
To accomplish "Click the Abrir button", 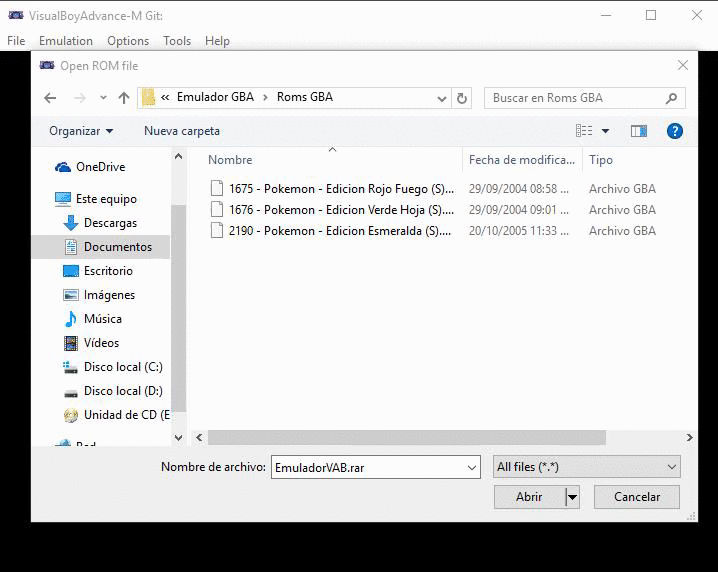I will click(529, 497).
